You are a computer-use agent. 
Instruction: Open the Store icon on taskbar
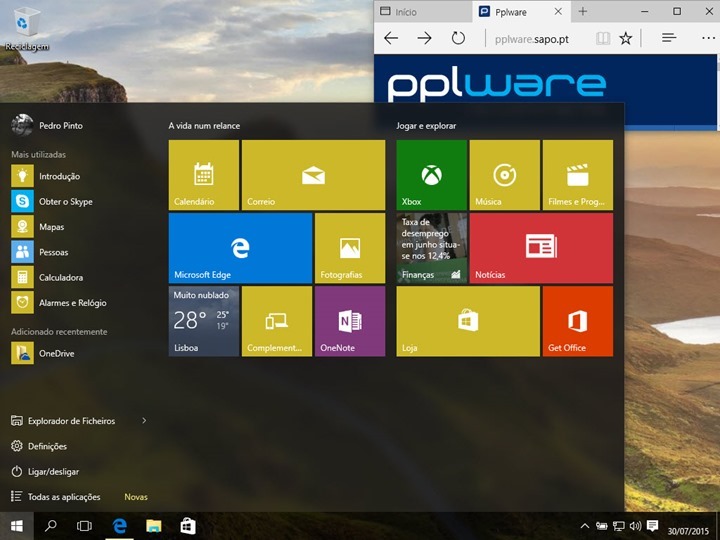click(188, 526)
